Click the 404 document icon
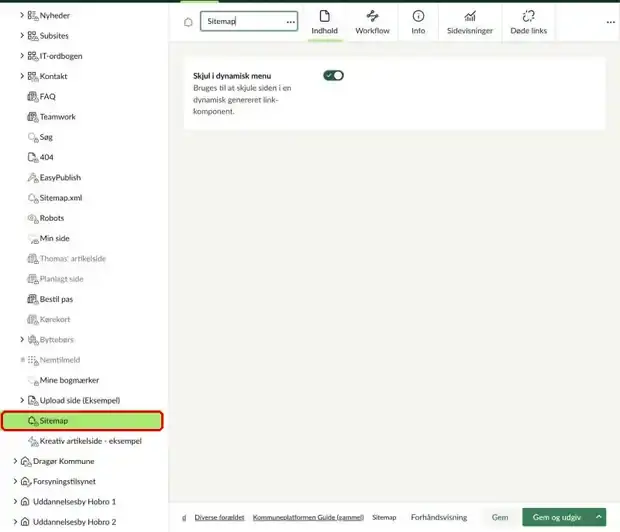The image size is (620, 532). 33,157
